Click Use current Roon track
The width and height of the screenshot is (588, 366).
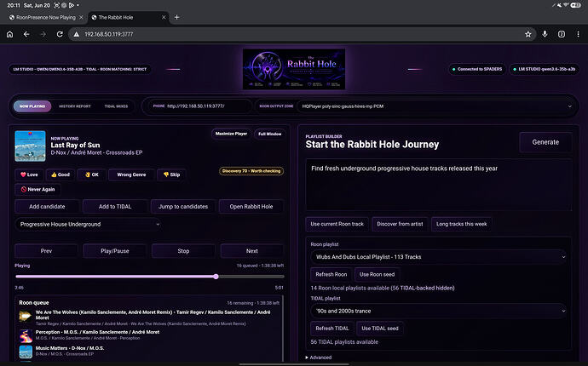tap(337, 224)
